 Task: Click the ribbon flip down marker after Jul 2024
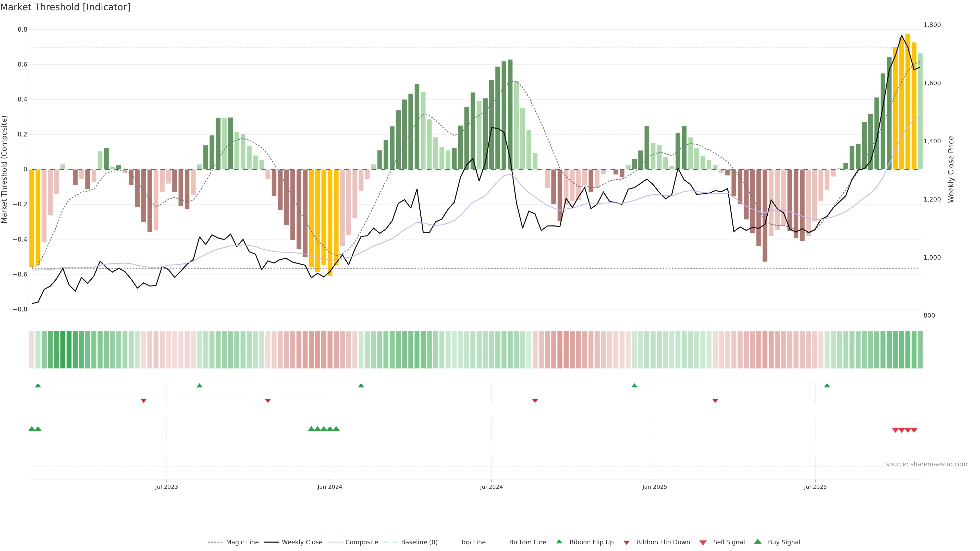pos(535,401)
